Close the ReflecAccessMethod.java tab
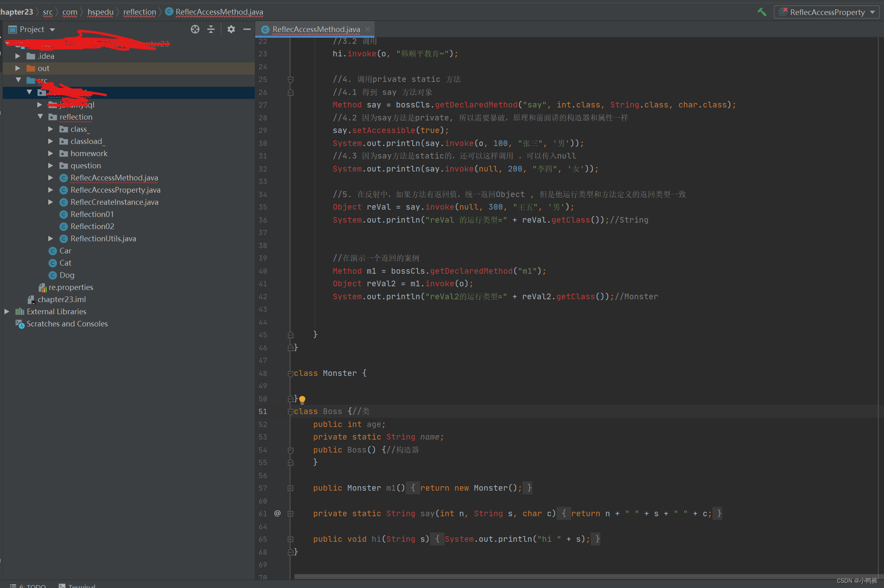This screenshot has width=884, height=588. coord(368,29)
